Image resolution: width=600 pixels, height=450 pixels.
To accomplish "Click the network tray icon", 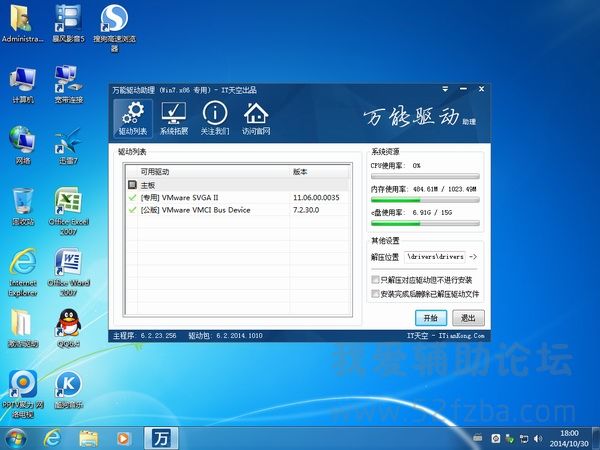I will tap(524, 439).
